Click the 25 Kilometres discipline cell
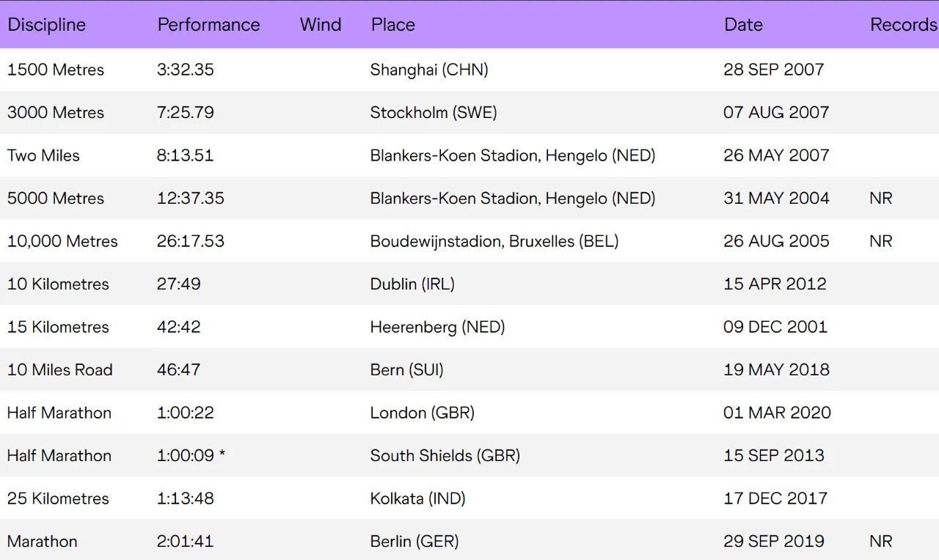Screen dimensions: 939x560 58,498
